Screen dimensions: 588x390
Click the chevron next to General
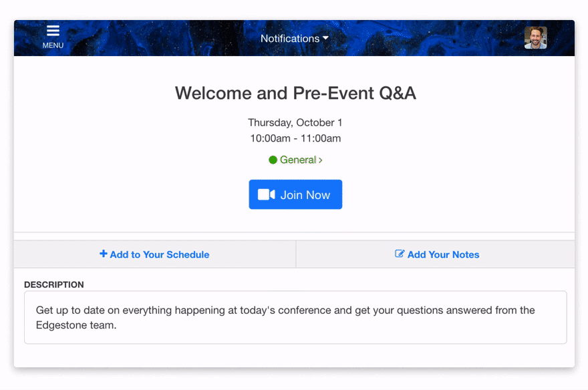tap(321, 160)
